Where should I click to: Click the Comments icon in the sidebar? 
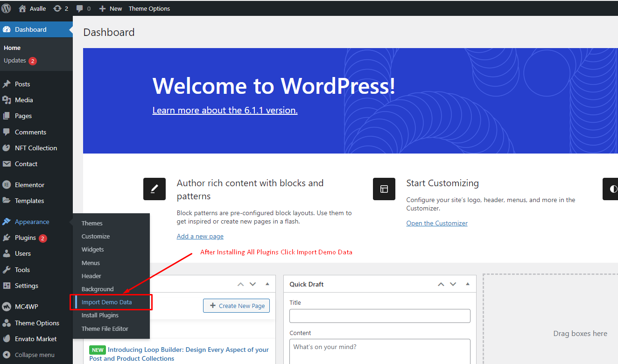(x=7, y=132)
